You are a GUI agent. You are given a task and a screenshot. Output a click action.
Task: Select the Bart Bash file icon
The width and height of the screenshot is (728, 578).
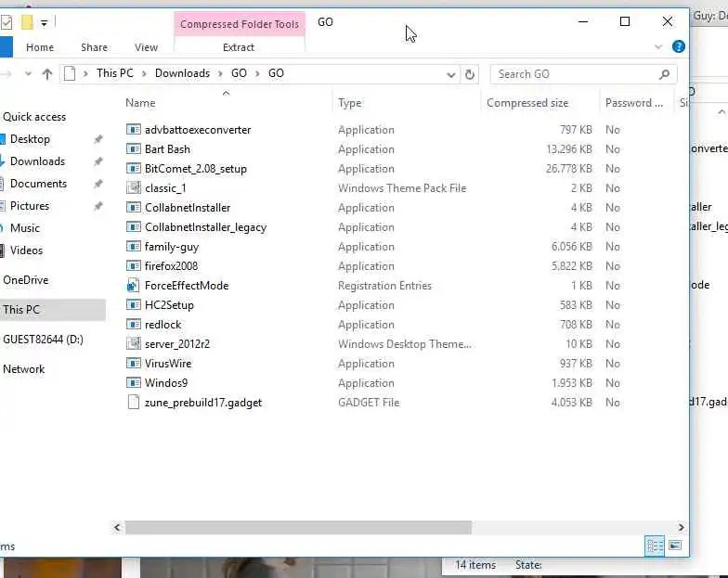(134, 149)
